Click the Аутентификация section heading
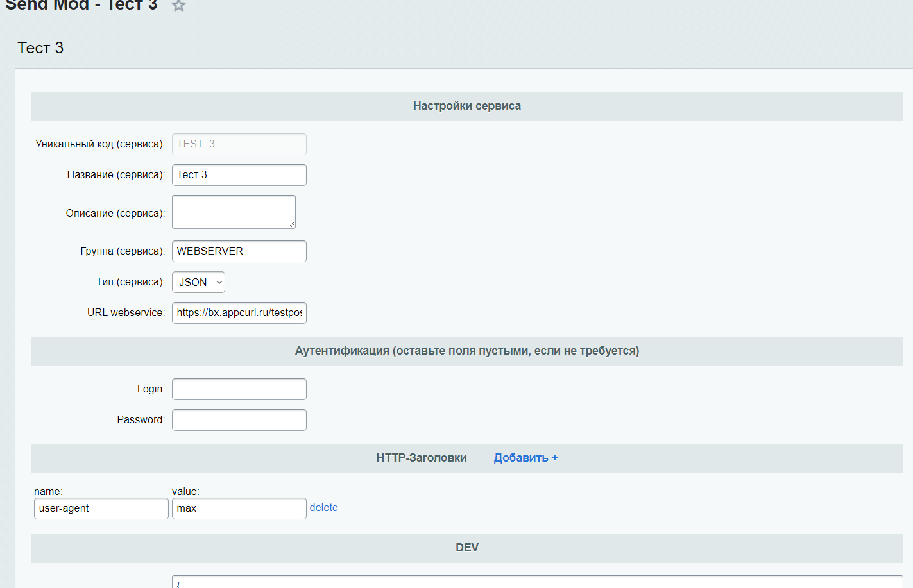The height and width of the screenshot is (588, 913). tap(467, 351)
